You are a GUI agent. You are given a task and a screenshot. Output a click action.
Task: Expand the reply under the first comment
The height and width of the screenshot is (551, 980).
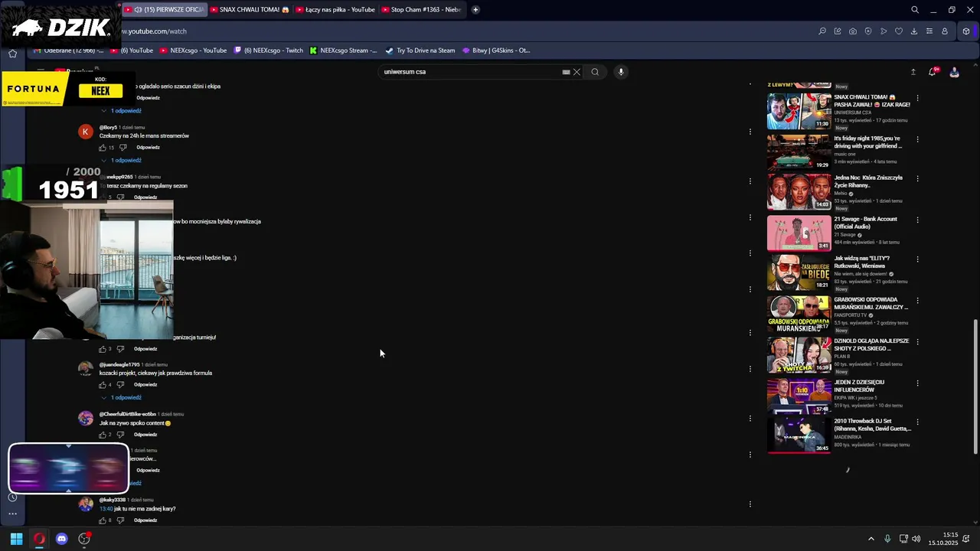122,111
